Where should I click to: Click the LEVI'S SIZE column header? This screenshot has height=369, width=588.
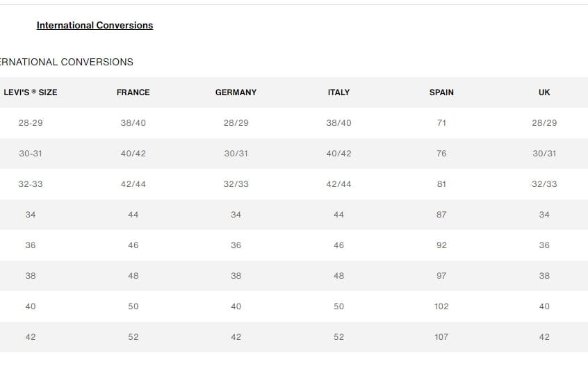point(31,92)
